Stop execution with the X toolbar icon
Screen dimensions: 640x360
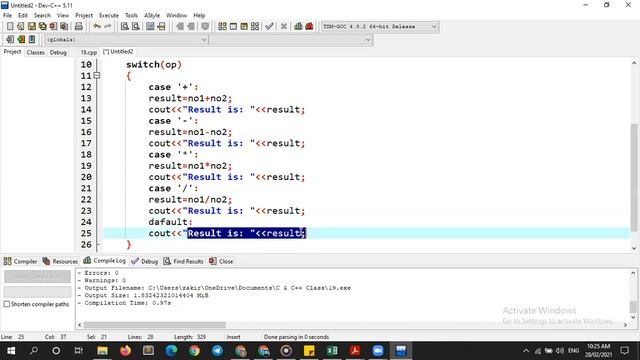click(284, 27)
